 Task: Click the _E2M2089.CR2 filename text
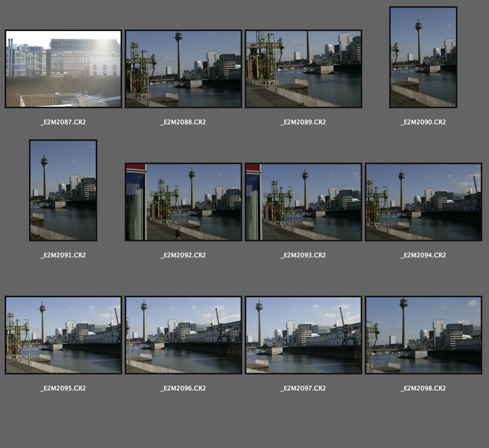(x=303, y=122)
